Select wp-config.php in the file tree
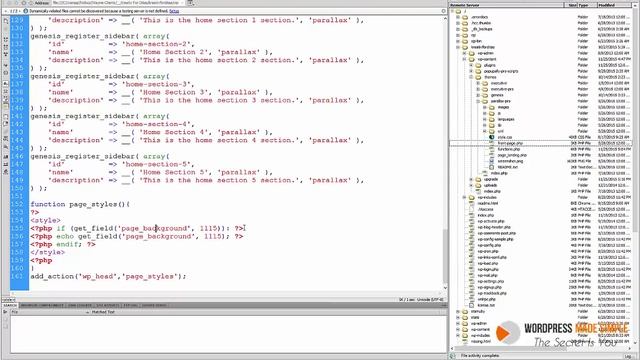 (x=489, y=245)
